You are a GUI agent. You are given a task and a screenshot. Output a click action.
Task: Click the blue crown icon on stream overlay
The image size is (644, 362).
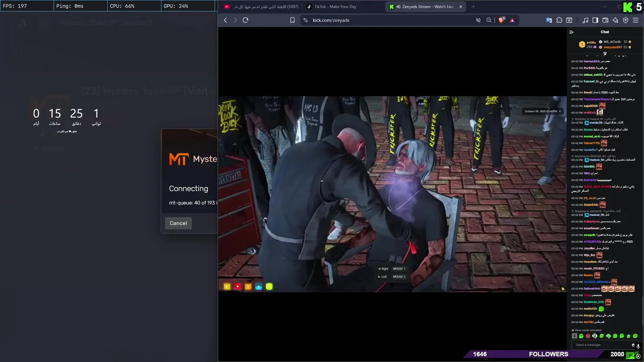click(259, 287)
